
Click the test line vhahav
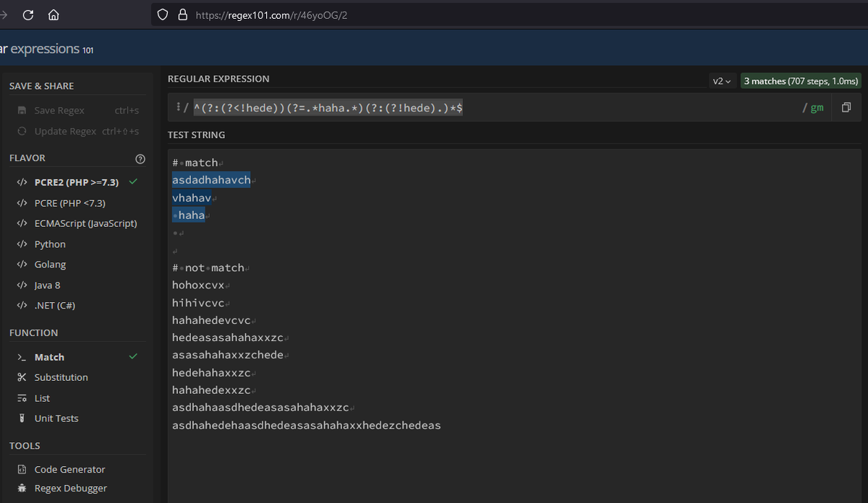(x=192, y=197)
